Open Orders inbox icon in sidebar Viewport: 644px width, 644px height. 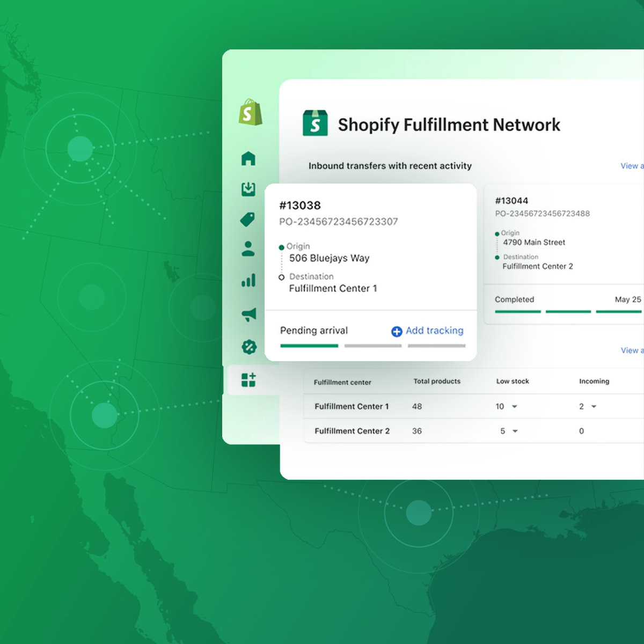click(x=248, y=189)
